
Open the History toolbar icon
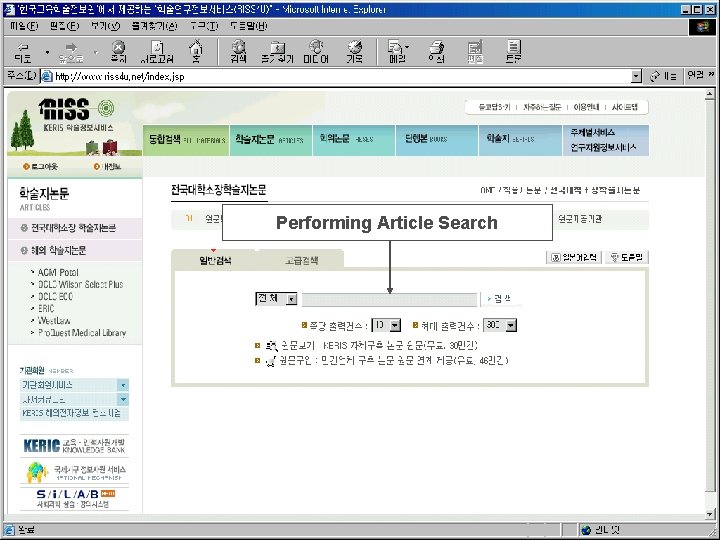(354, 51)
